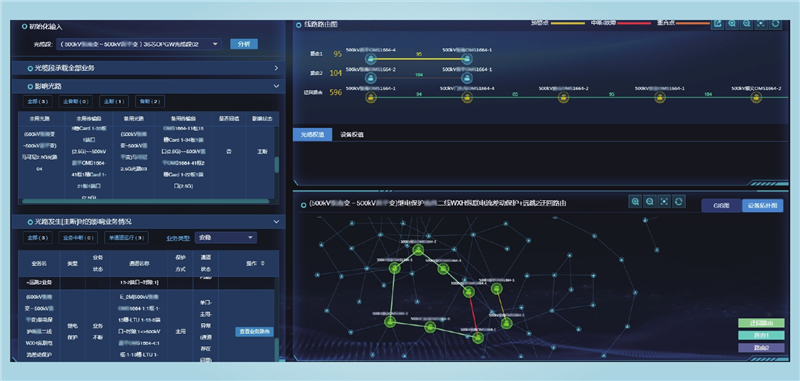This screenshot has width=800, height=381.
Task: Click the blue 分析 button
Action: click(244, 44)
